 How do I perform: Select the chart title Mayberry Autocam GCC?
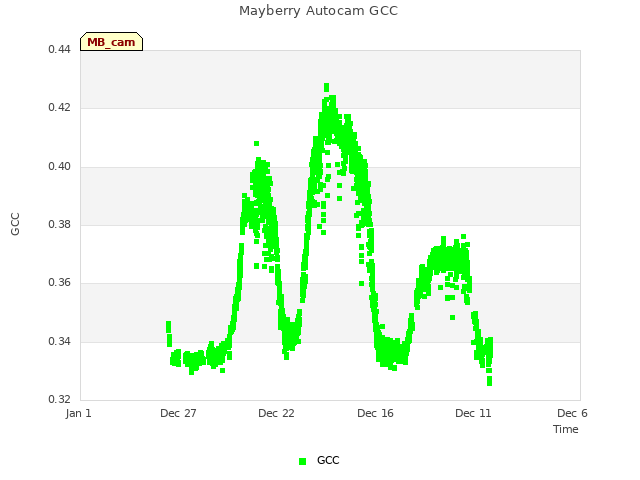318,11
